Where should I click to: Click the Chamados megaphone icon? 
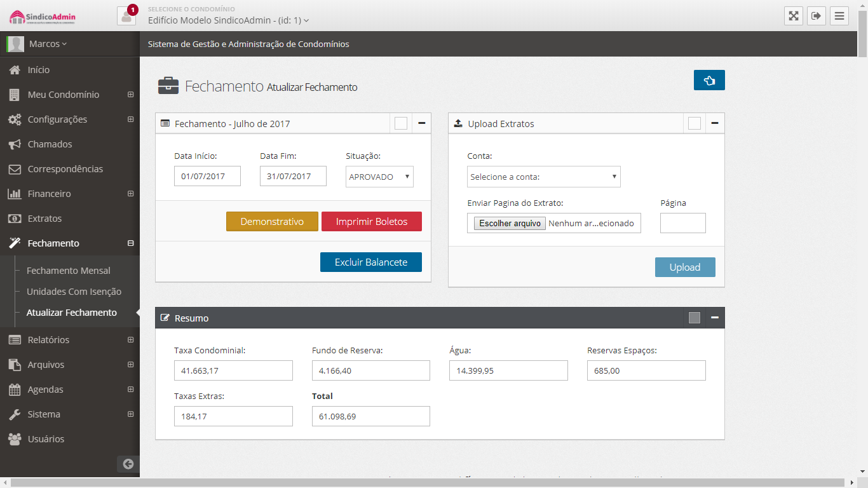(15, 144)
